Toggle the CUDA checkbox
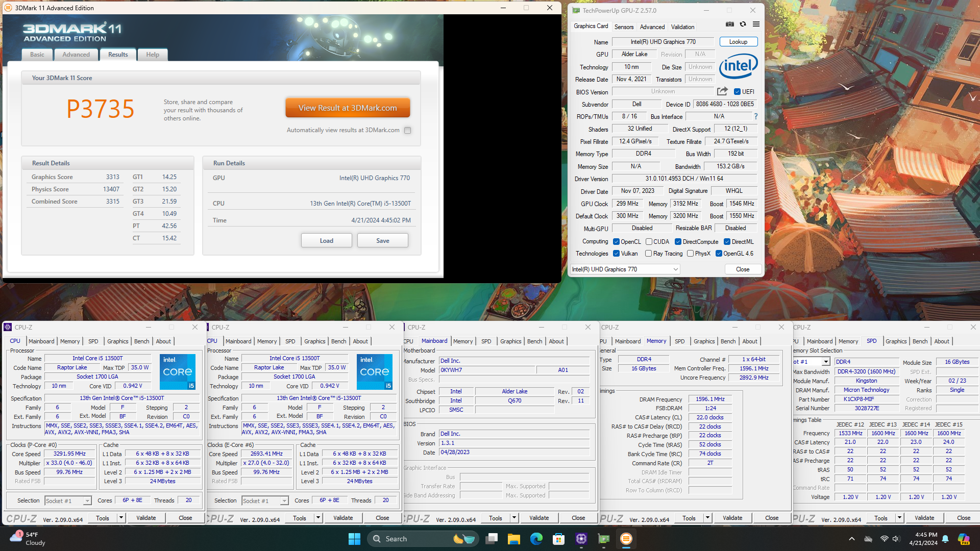Screen dimensions: 980x551 coord(649,242)
